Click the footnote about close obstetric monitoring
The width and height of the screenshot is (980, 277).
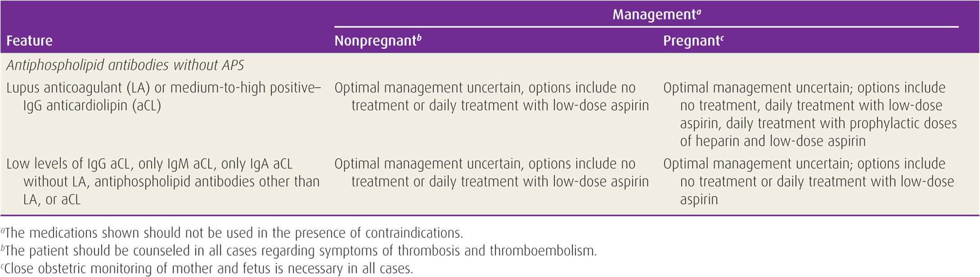(206, 268)
